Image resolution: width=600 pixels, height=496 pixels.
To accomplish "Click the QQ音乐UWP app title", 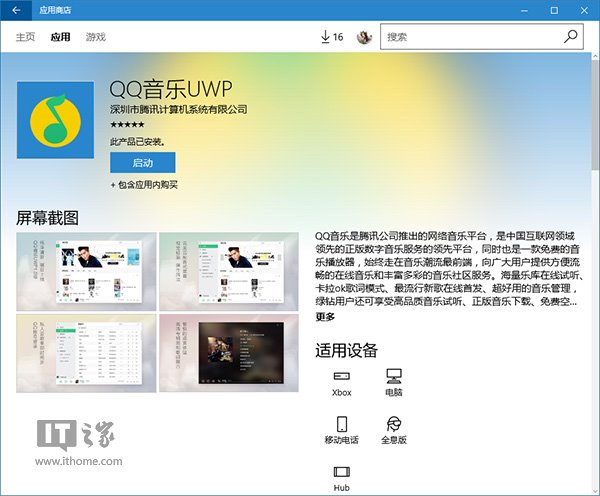I will coord(171,89).
